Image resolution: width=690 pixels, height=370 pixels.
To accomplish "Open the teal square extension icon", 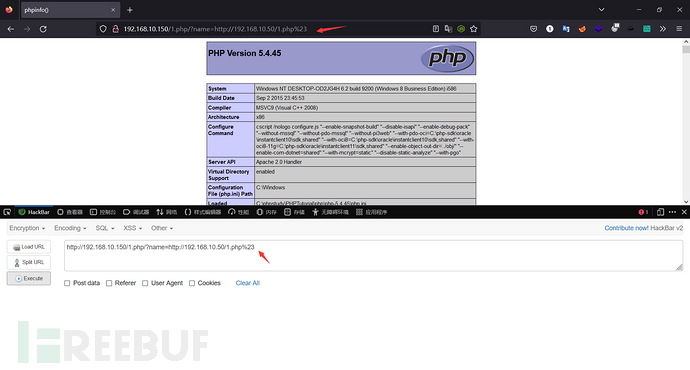I will [x=646, y=29].
